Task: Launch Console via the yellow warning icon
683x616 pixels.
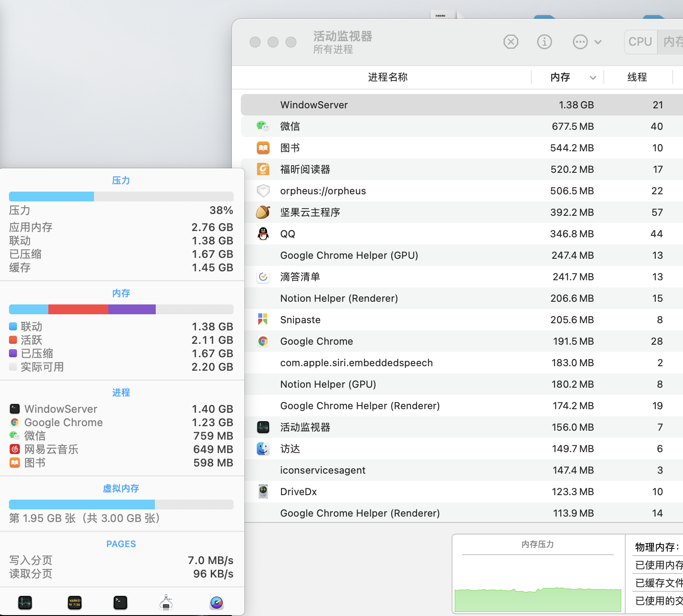Action: click(x=74, y=603)
